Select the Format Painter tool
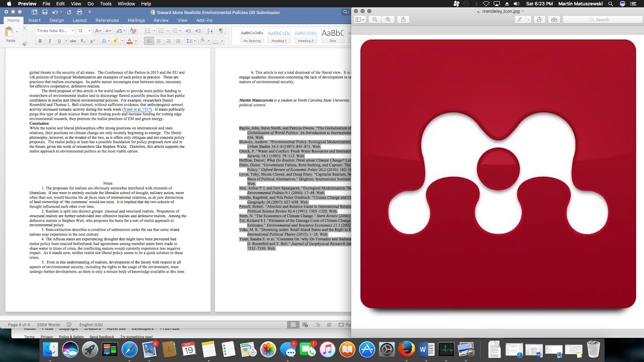The image size is (644, 362). point(25,43)
